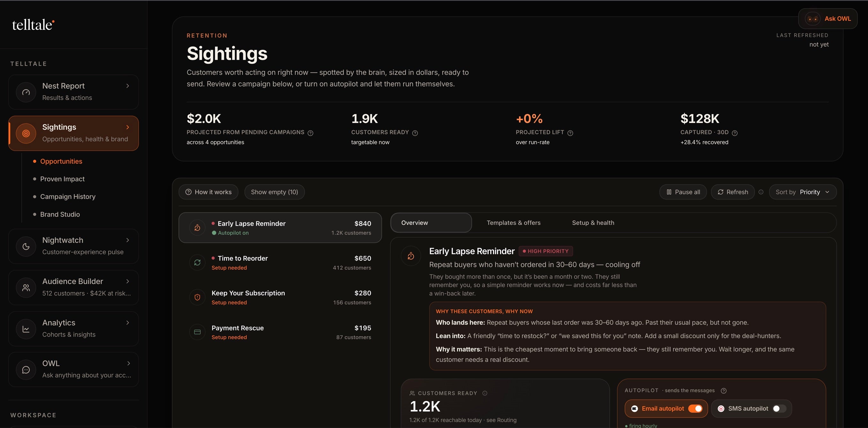This screenshot has height=428, width=868.
Task: Click the timer icon in Early Lapse detail header
Action: point(411,256)
